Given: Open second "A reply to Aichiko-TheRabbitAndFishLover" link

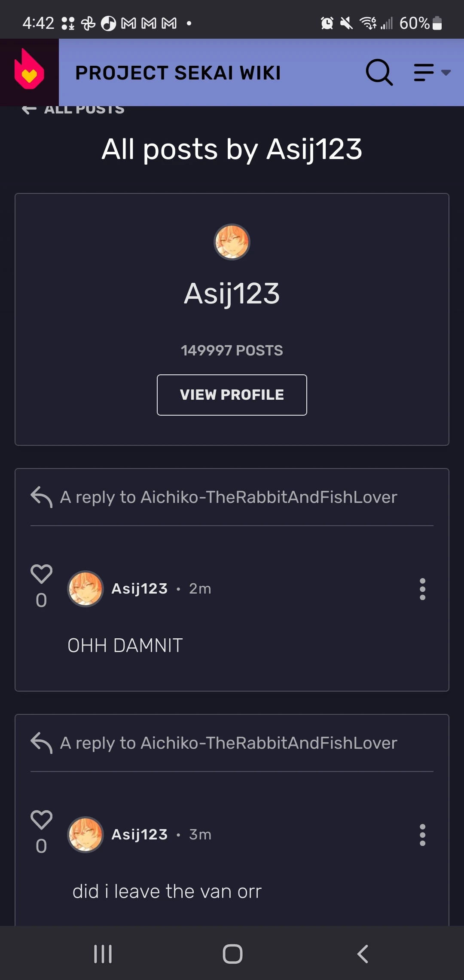Looking at the screenshot, I should pyautogui.click(x=229, y=743).
